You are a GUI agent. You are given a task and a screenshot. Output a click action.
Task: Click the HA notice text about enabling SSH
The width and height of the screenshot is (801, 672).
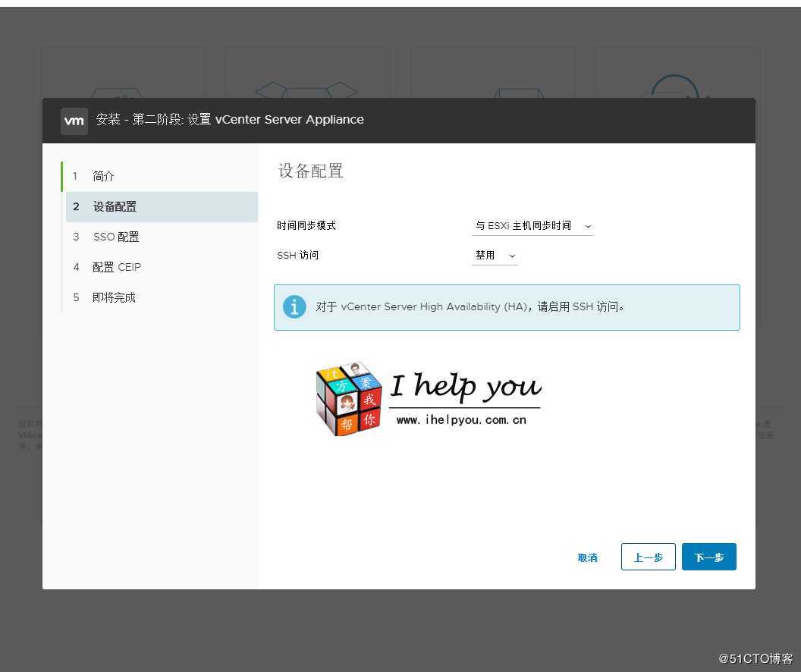[470, 307]
